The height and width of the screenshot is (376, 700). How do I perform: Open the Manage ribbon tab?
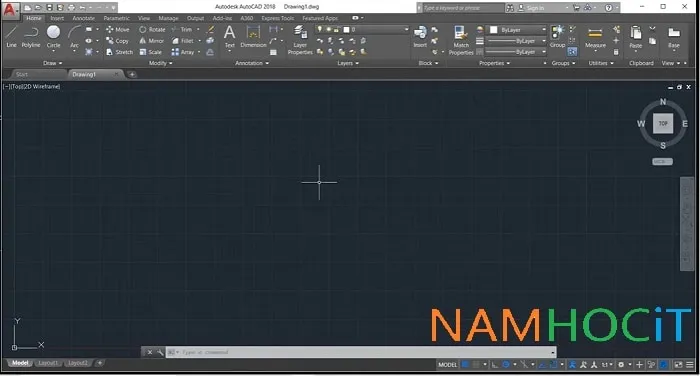pos(168,18)
